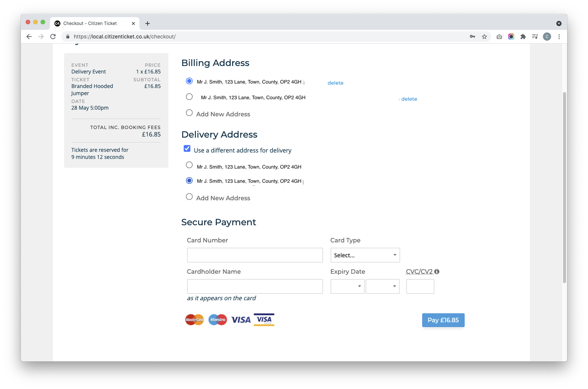Click the TOTAL INC. BOOKING FEES label

pyautogui.click(x=125, y=127)
